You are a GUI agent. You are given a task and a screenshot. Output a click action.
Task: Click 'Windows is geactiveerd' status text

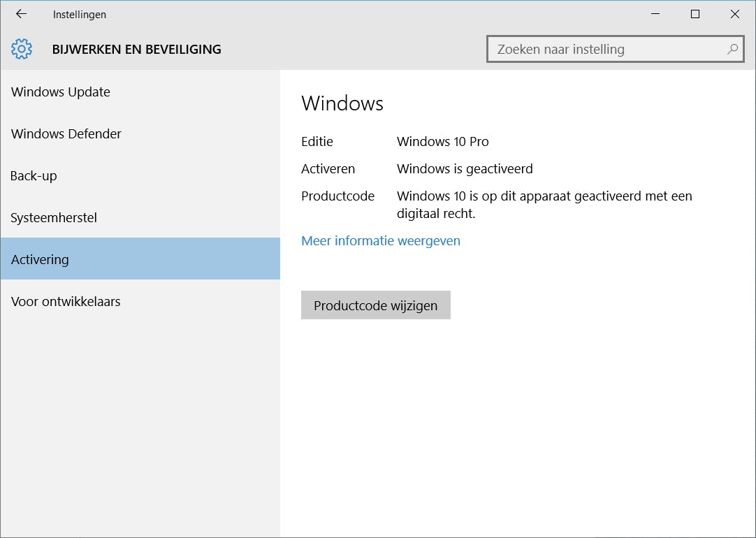click(x=465, y=168)
